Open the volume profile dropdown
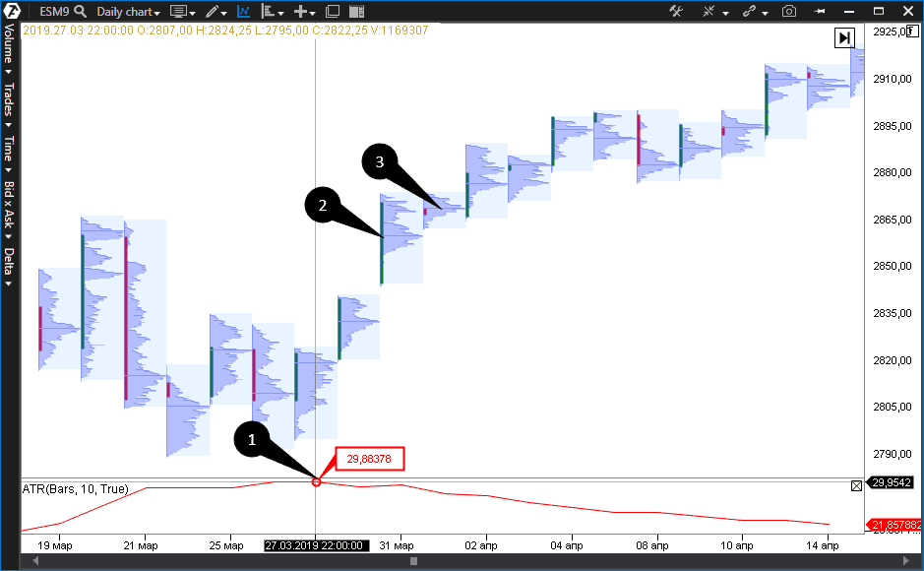Viewport: 924px width, 571px height. (273, 12)
